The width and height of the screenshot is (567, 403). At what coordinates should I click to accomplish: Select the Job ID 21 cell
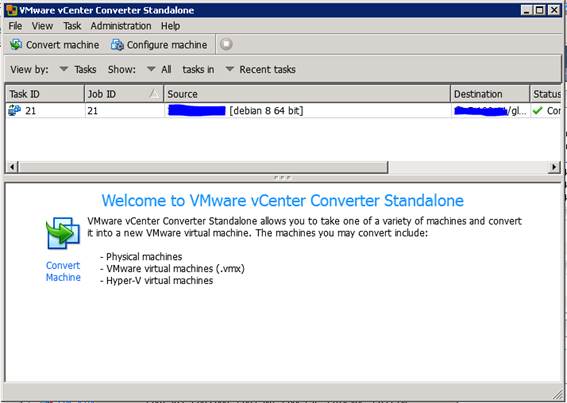(x=124, y=110)
